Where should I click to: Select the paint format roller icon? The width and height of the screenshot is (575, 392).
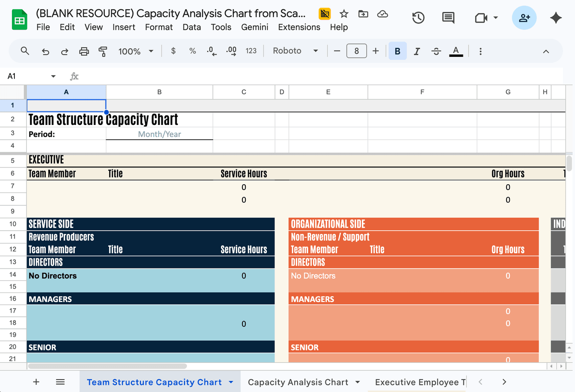tap(103, 51)
